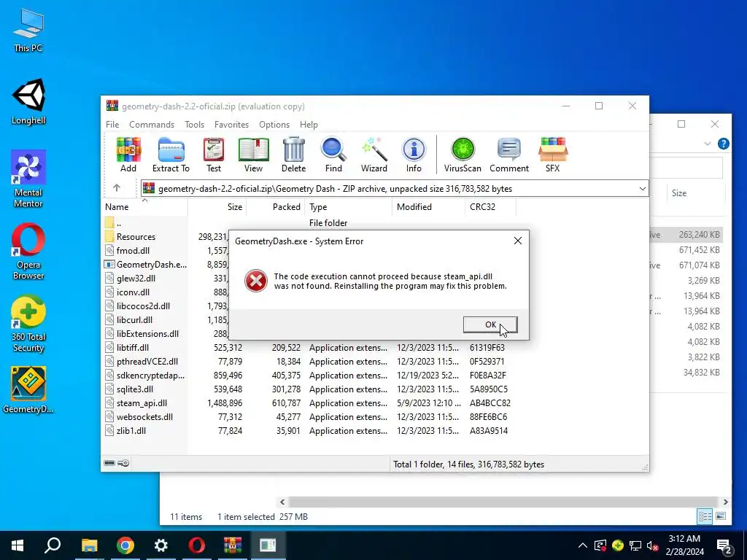Open the View toolbar icon

tap(253, 155)
